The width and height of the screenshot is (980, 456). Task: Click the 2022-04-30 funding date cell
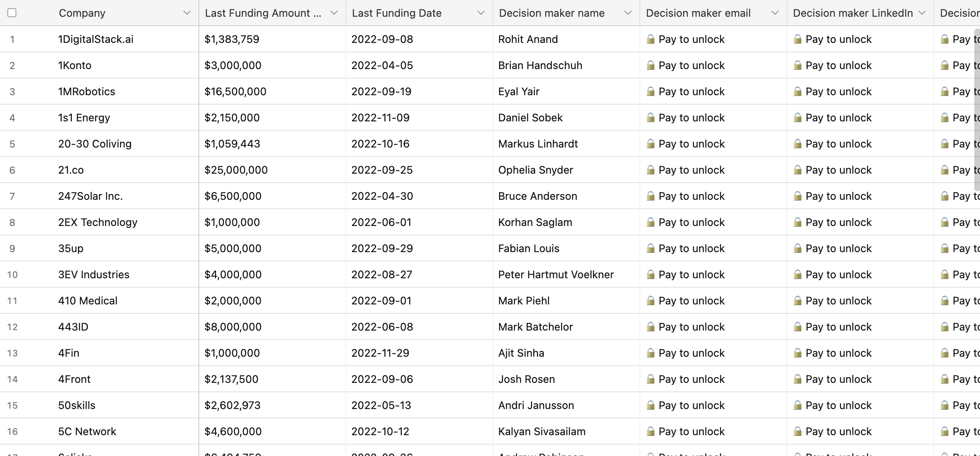(x=419, y=196)
